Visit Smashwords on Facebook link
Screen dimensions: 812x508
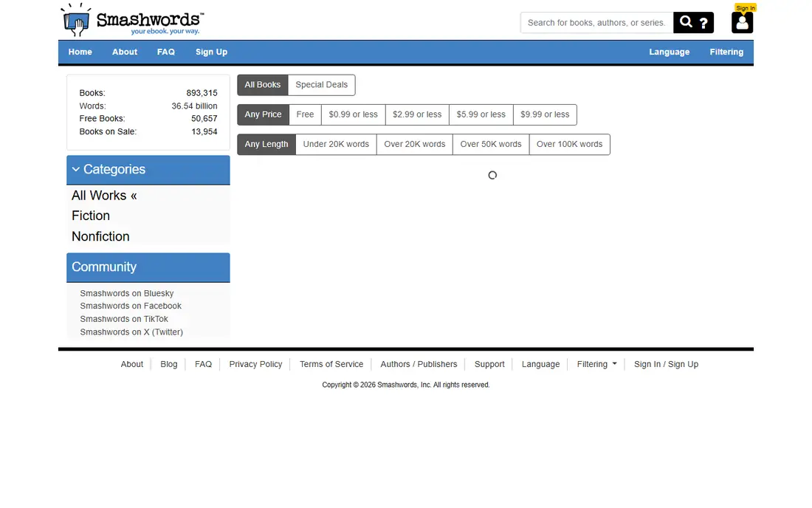click(131, 306)
